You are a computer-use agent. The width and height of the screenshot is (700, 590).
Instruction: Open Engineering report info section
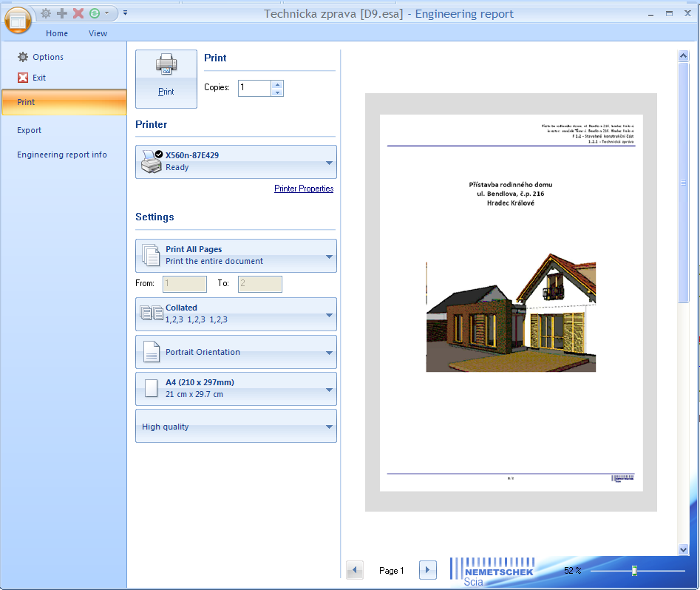[62, 155]
